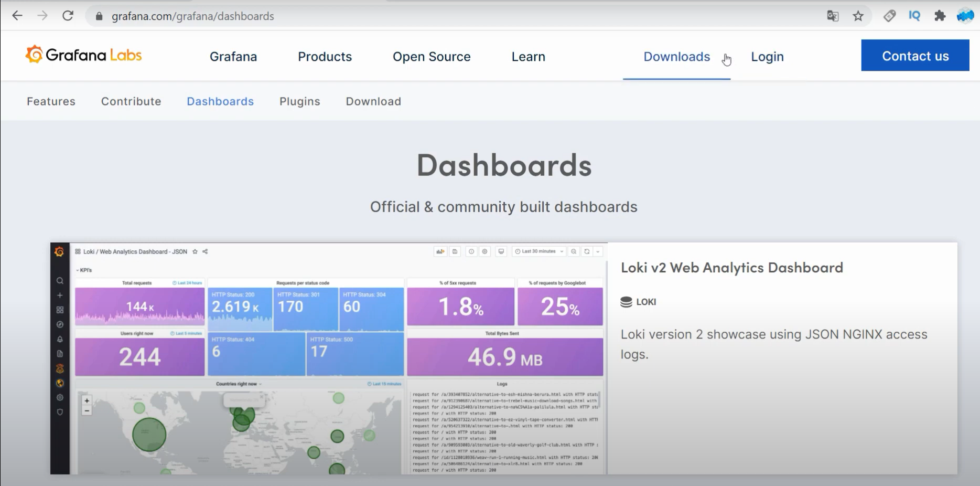The width and height of the screenshot is (980, 486).
Task: Click the '% of requests by Googlebot' title
Action: click(557, 283)
